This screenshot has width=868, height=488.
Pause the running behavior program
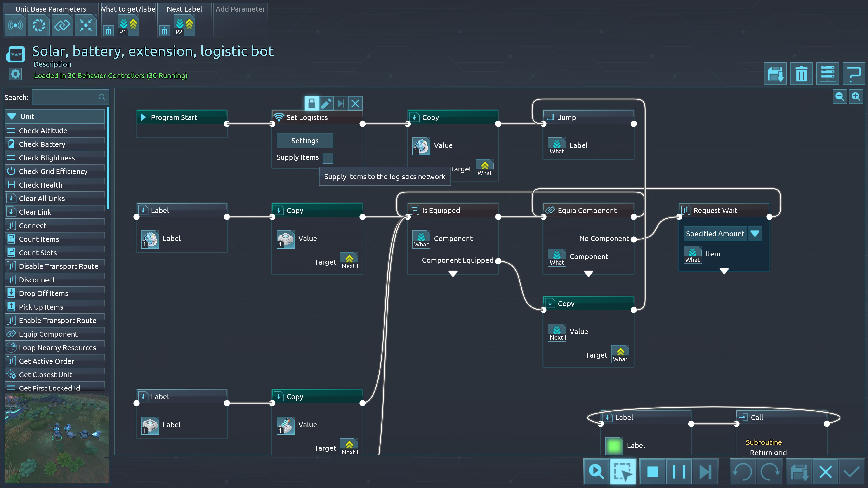tap(679, 472)
